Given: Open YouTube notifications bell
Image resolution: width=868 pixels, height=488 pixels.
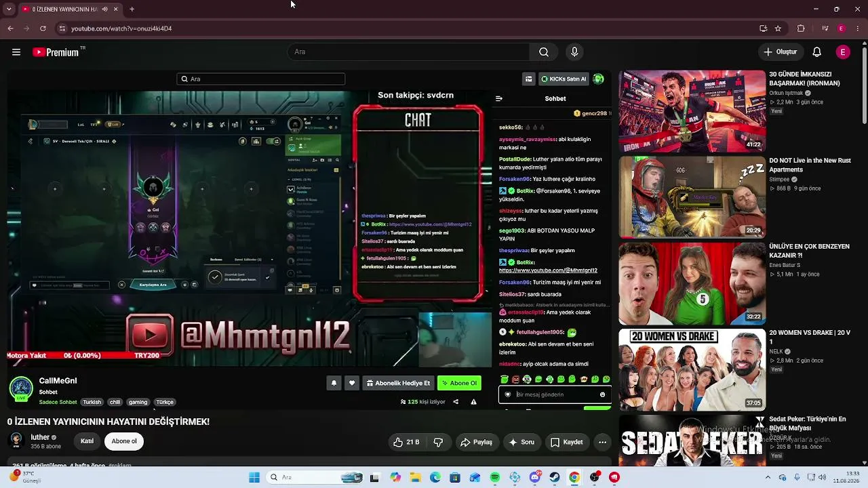Looking at the screenshot, I should [x=817, y=52].
